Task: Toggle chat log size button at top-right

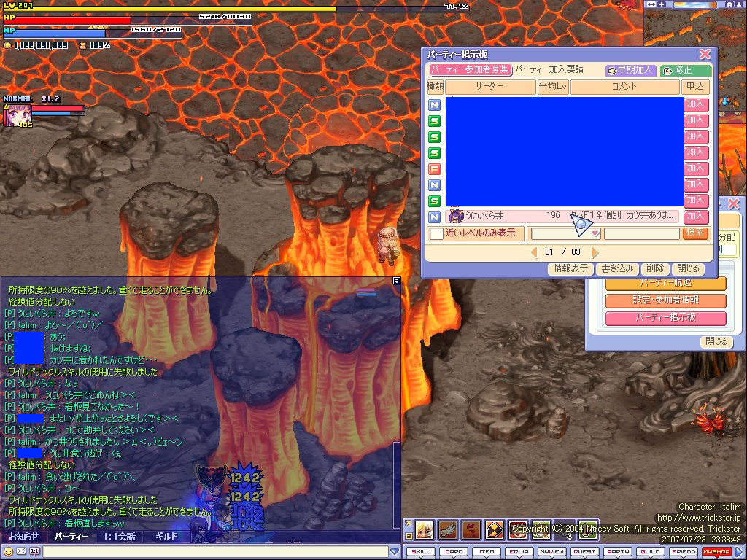Action: click(x=396, y=281)
